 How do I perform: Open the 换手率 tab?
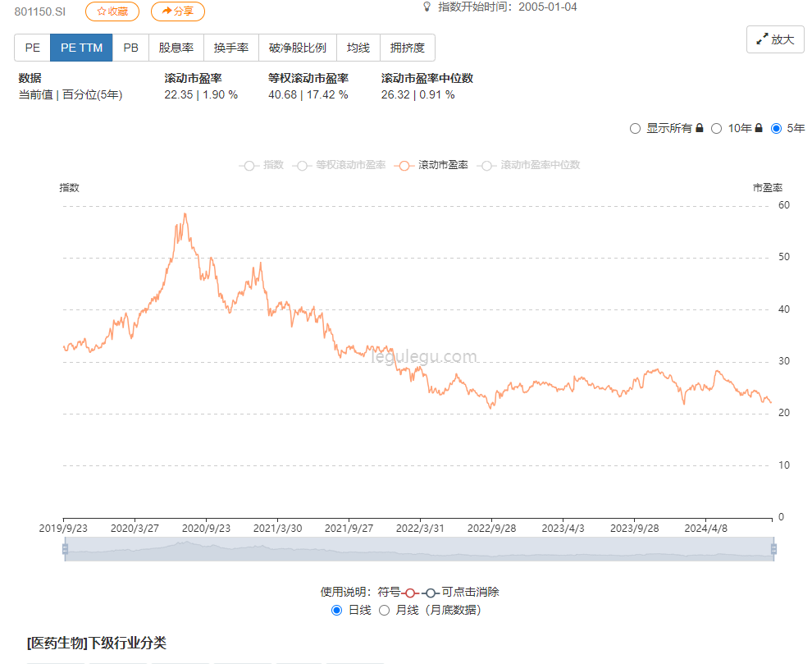point(231,48)
